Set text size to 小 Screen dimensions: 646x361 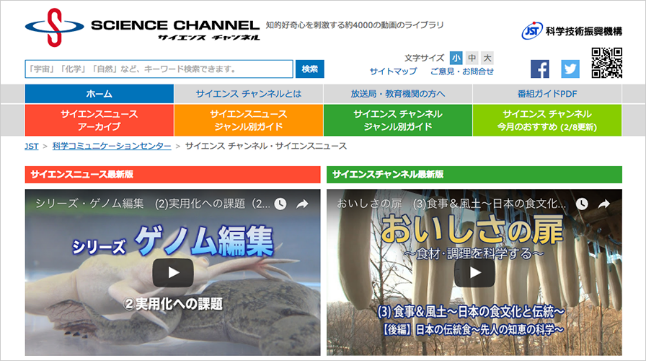[456, 58]
